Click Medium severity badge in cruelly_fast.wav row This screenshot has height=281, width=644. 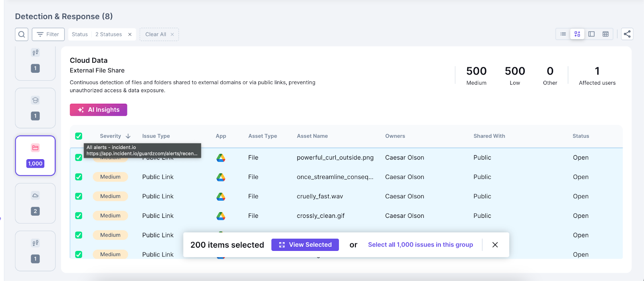(x=110, y=196)
